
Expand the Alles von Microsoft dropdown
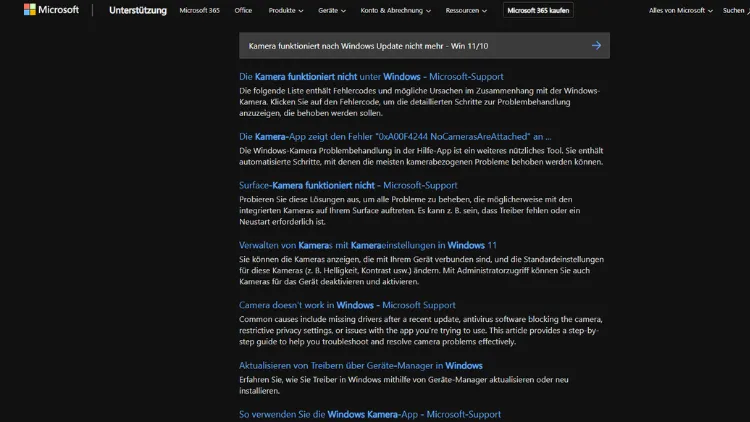[x=680, y=10]
